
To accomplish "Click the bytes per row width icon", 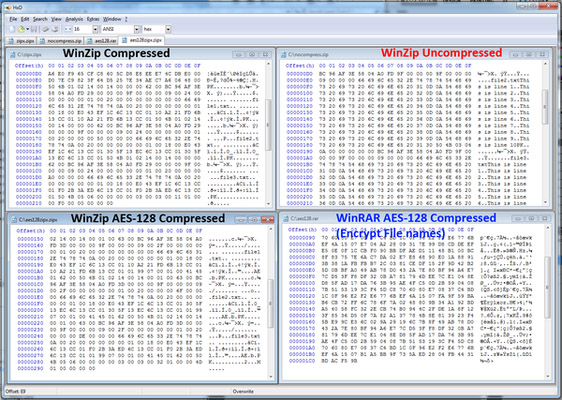I will point(68,29).
